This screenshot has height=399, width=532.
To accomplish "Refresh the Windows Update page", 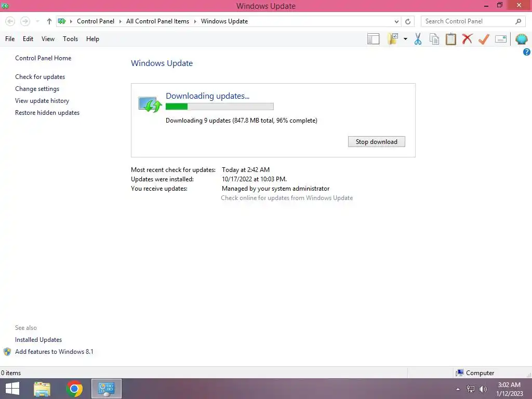I will [x=408, y=21].
